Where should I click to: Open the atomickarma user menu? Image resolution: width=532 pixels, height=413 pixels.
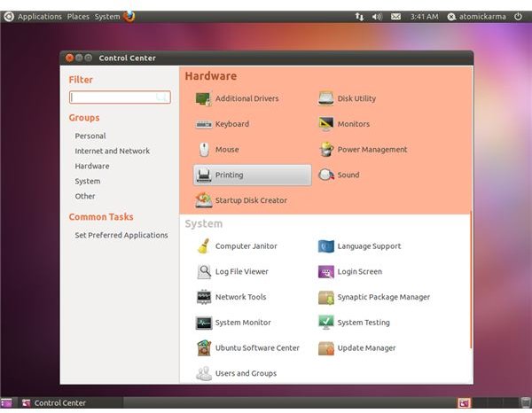pyautogui.click(x=476, y=17)
